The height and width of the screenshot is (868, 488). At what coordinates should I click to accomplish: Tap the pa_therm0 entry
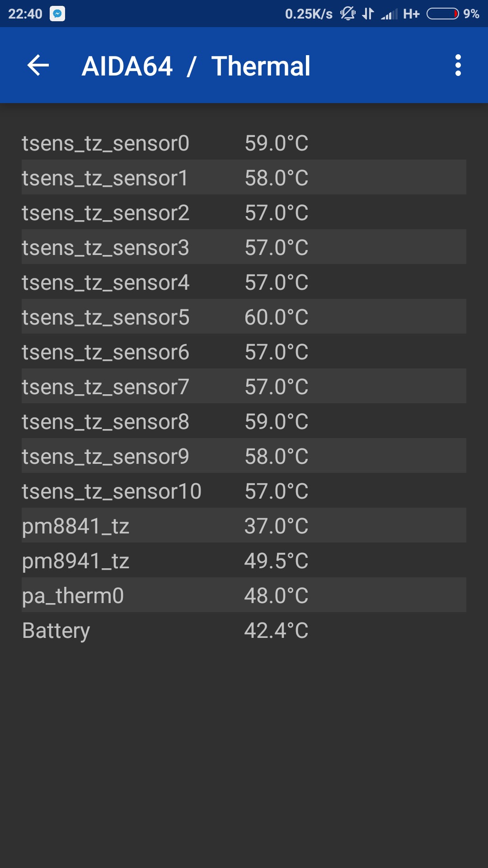click(x=244, y=595)
